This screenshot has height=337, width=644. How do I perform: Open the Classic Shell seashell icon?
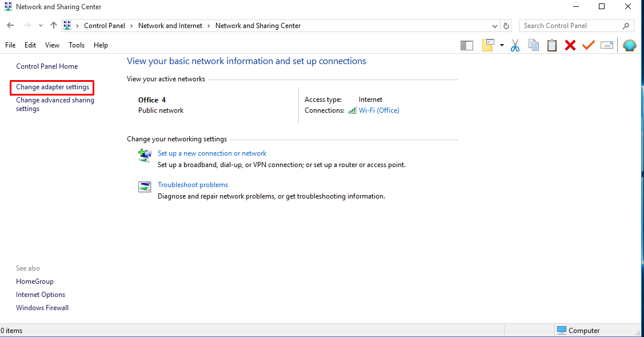tap(629, 45)
